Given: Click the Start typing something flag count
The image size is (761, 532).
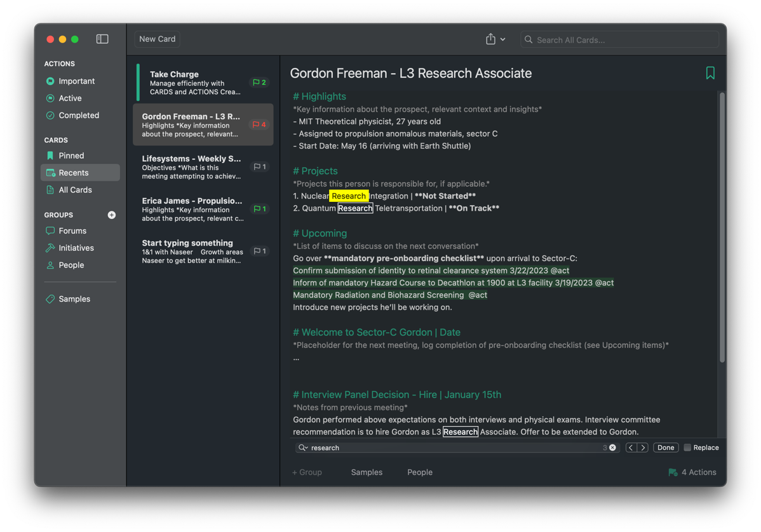Looking at the screenshot, I should tap(260, 251).
